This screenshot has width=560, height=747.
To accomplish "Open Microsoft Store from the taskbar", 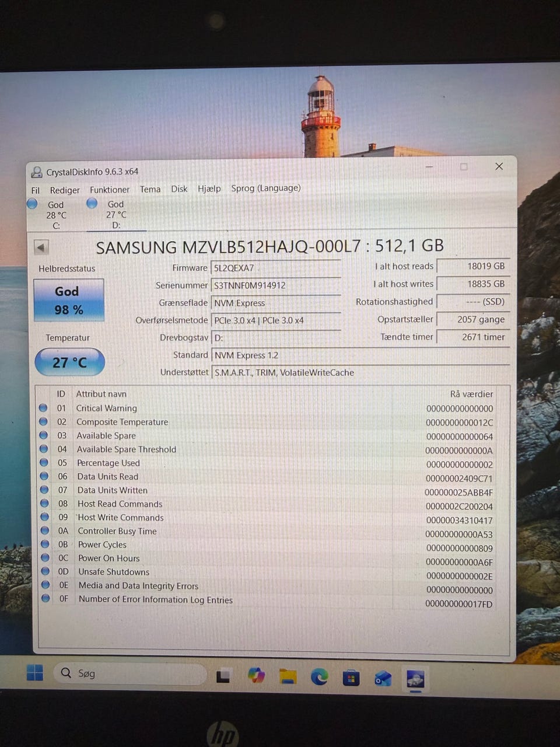I will (x=351, y=678).
